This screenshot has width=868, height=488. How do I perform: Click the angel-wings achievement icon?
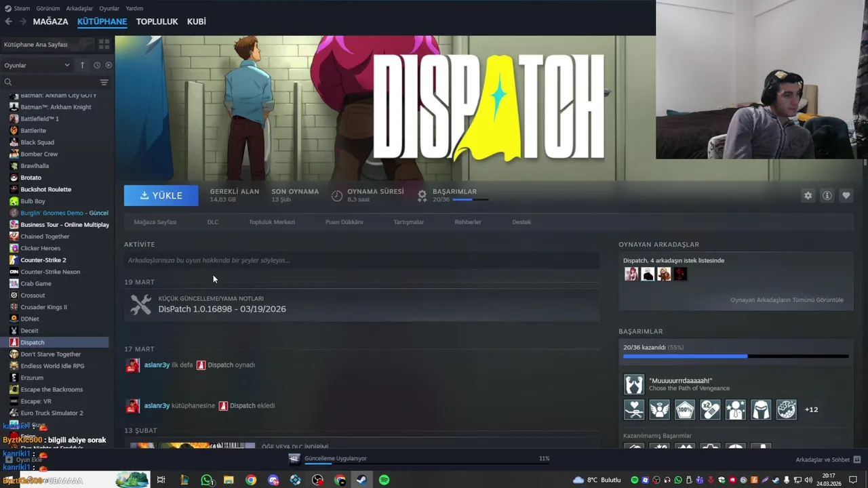[x=659, y=409]
